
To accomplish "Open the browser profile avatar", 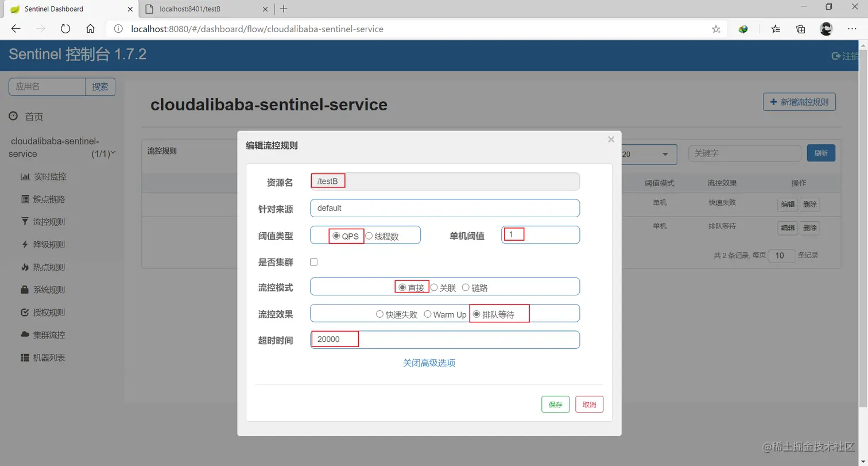I will click(x=826, y=29).
